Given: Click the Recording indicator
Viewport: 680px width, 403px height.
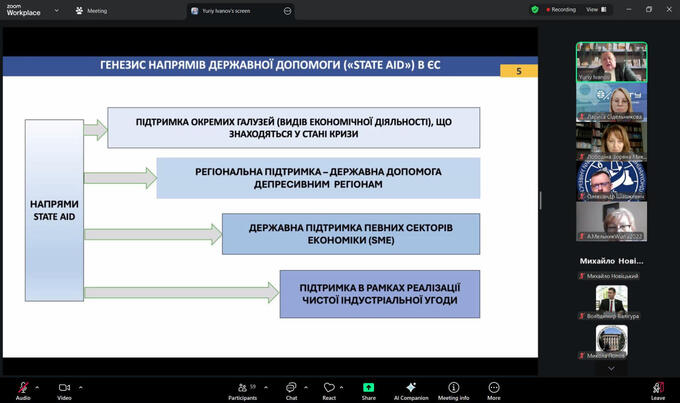Looking at the screenshot, I should 560,9.
